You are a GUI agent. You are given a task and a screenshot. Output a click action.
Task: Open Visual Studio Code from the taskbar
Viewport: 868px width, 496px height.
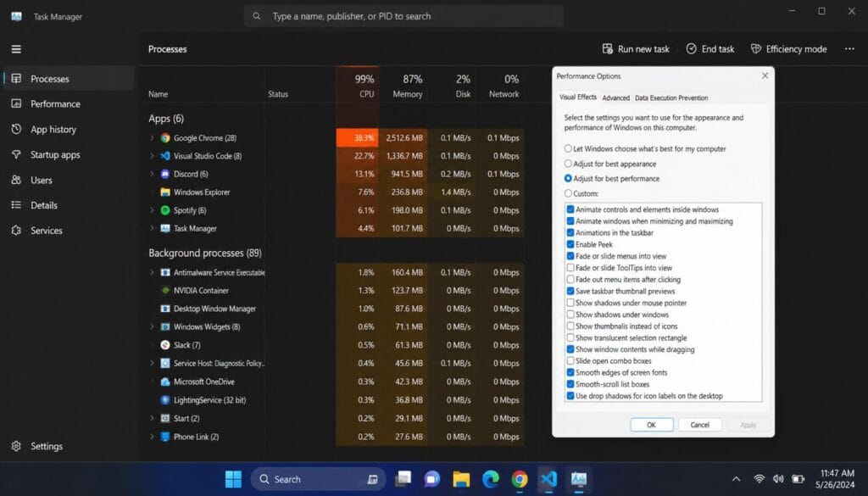coord(548,479)
